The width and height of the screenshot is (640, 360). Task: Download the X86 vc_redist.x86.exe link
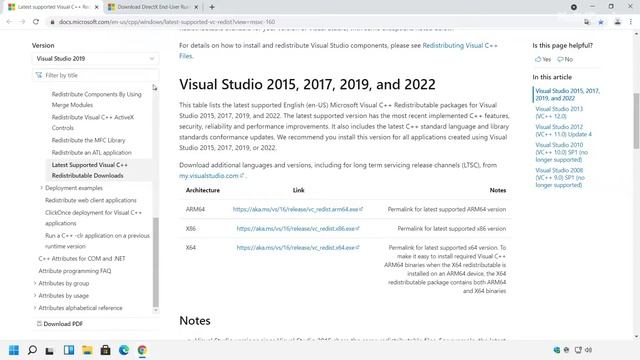(298, 229)
